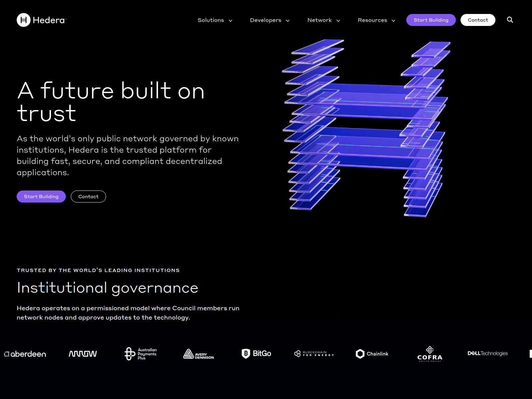The height and width of the screenshot is (399, 532).
Task: Click the Australian Payments Plus logo
Action: click(140, 354)
